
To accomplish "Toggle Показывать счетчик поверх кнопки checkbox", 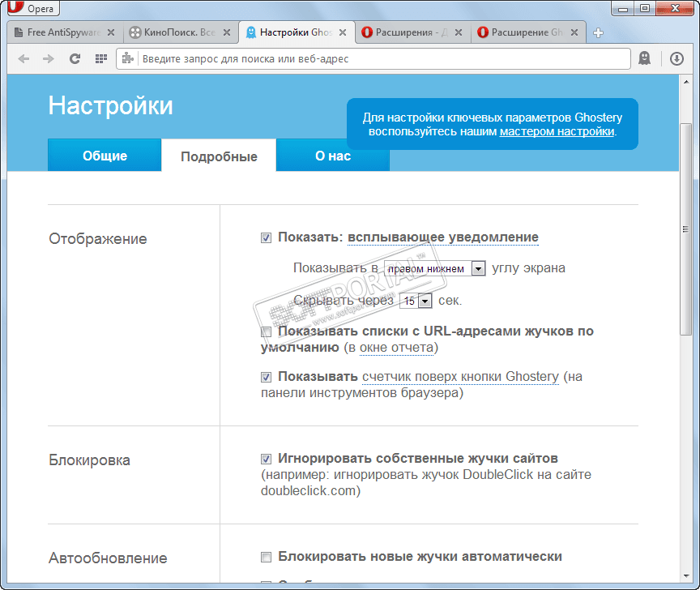I will [266, 377].
